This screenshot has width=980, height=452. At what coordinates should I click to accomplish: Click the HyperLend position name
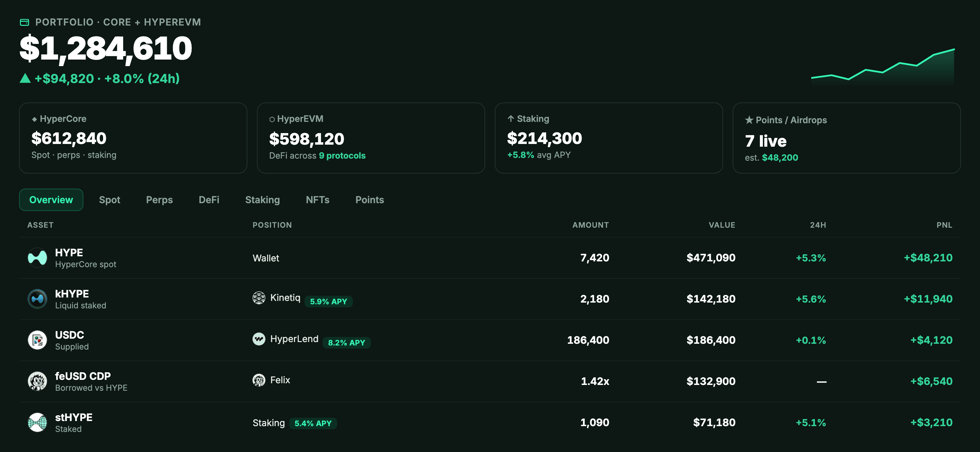coord(294,339)
